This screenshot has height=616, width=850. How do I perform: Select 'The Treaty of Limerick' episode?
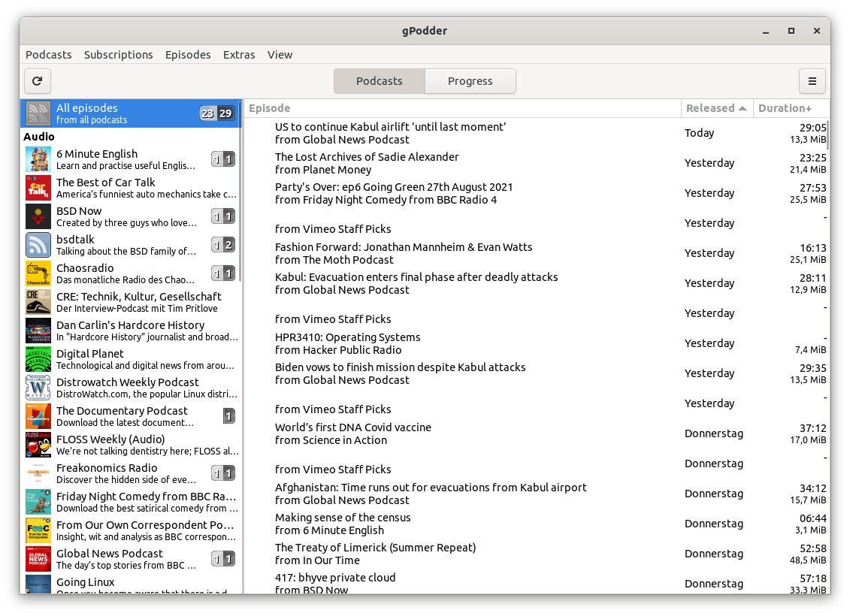tap(537, 554)
